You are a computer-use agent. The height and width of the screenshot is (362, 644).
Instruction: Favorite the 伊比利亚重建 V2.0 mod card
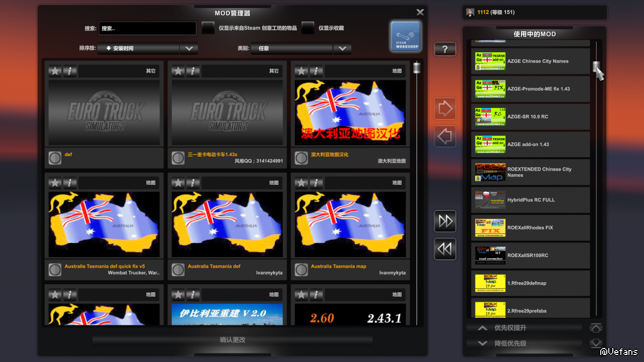tap(178, 295)
